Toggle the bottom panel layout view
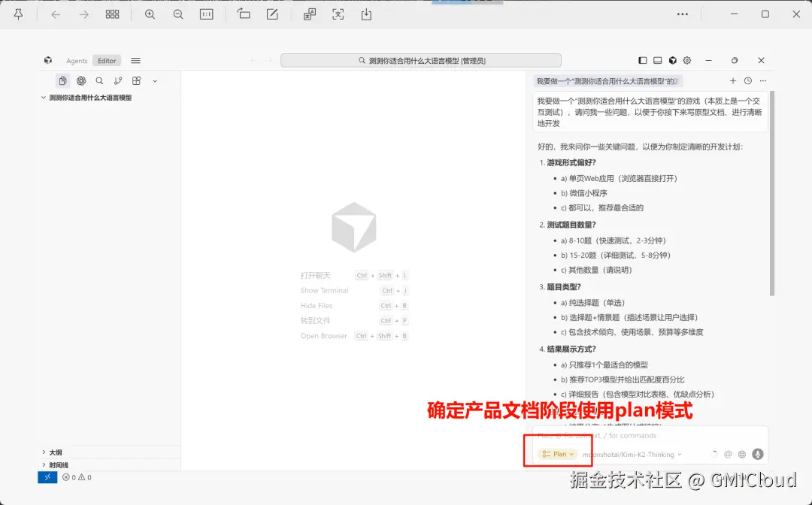Screen dimensions: 812x505 click(658, 60)
